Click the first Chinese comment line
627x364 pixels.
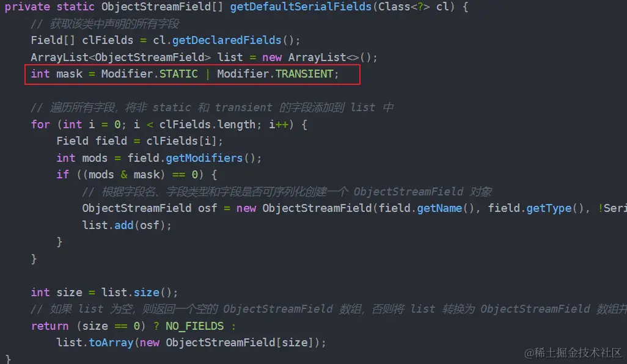pos(105,24)
